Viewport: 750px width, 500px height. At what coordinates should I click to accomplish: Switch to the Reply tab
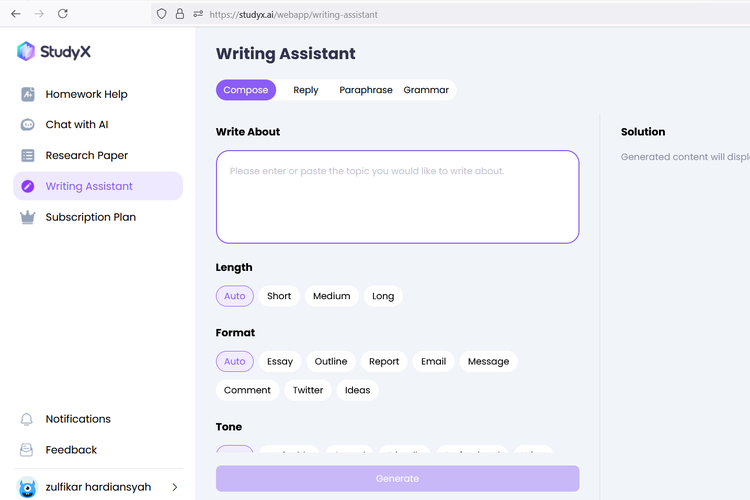pos(306,90)
